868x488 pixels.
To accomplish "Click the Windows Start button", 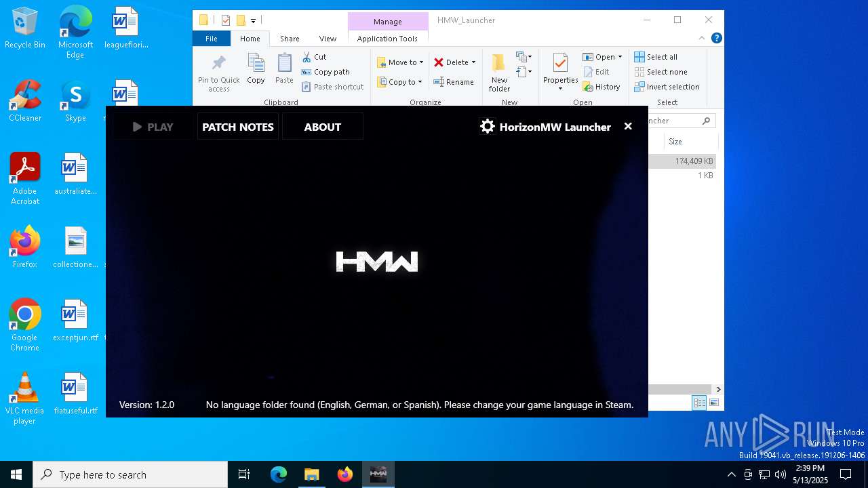I will click(16, 474).
